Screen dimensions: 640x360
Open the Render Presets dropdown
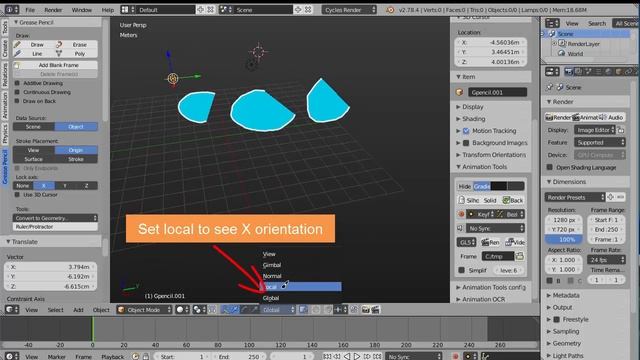pyautogui.click(x=575, y=197)
